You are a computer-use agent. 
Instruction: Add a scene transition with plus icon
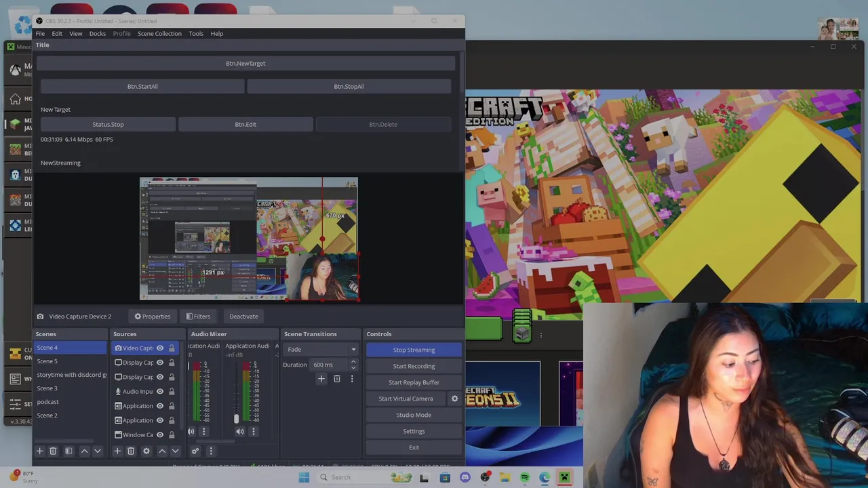pos(321,379)
